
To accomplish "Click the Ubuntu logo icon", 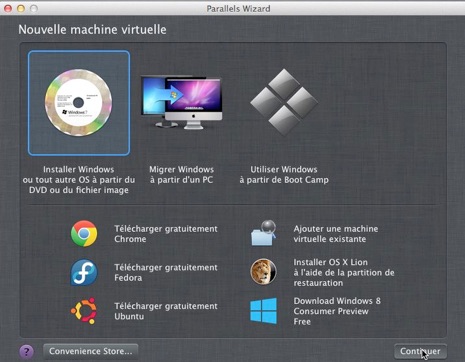I will [x=84, y=311].
